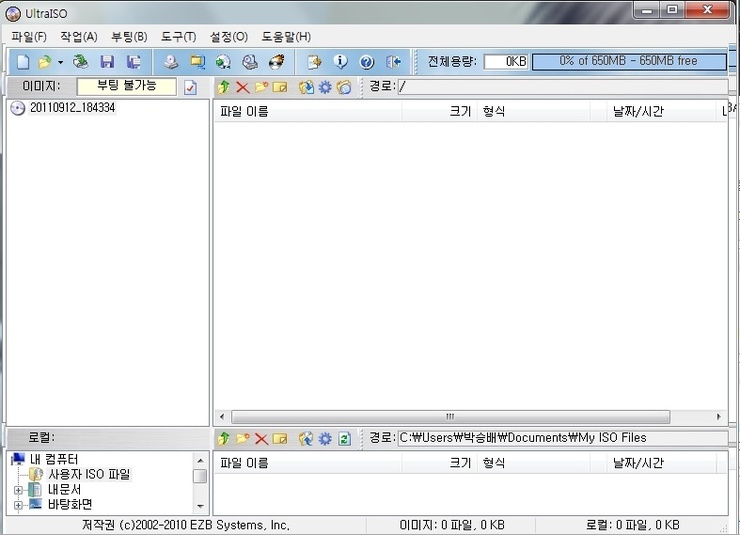The height and width of the screenshot is (535, 740).
Task: Click the 부팅 불가능 boot status field
Action: point(126,86)
